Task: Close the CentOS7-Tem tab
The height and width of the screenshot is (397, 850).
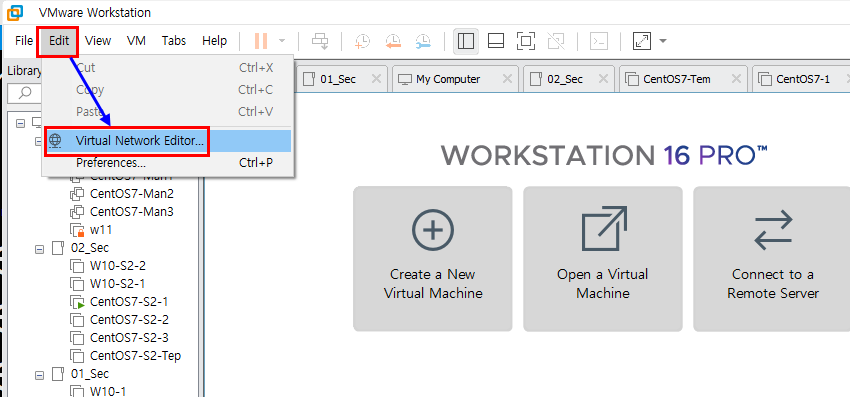Action: (736, 79)
